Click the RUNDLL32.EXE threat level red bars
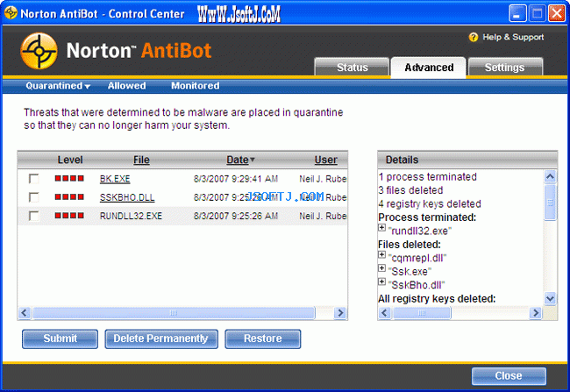 [x=69, y=215]
